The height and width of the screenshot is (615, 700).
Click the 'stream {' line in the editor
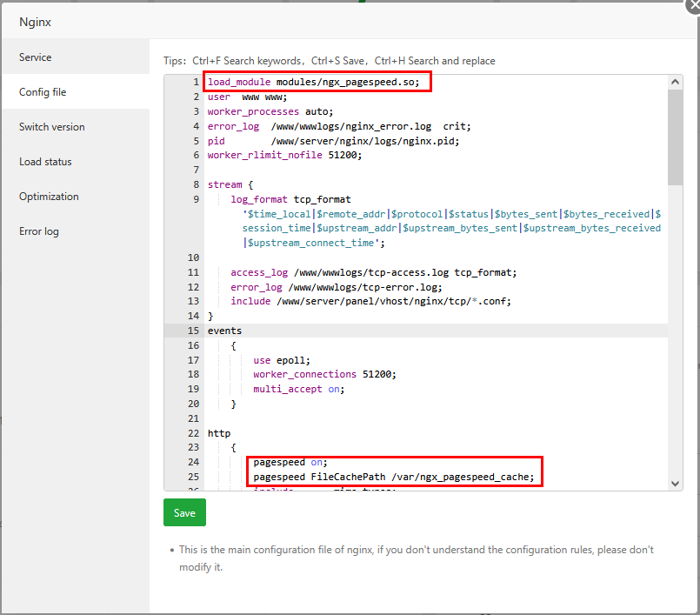pos(230,184)
